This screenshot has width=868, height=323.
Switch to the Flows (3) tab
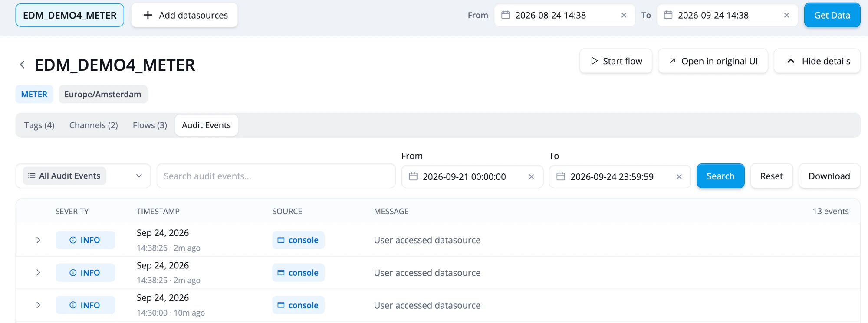click(x=150, y=125)
